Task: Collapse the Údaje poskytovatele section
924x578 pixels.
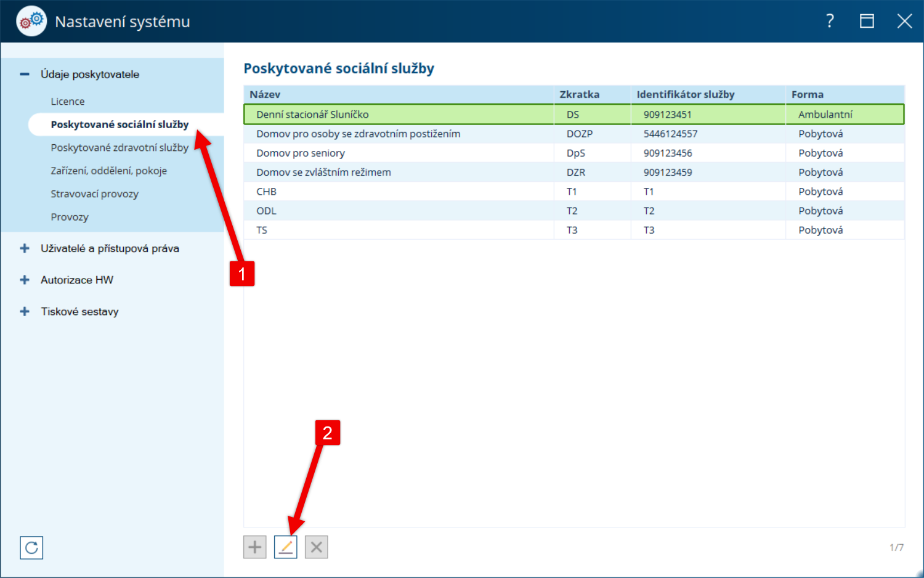Action: pyautogui.click(x=25, y=75)
